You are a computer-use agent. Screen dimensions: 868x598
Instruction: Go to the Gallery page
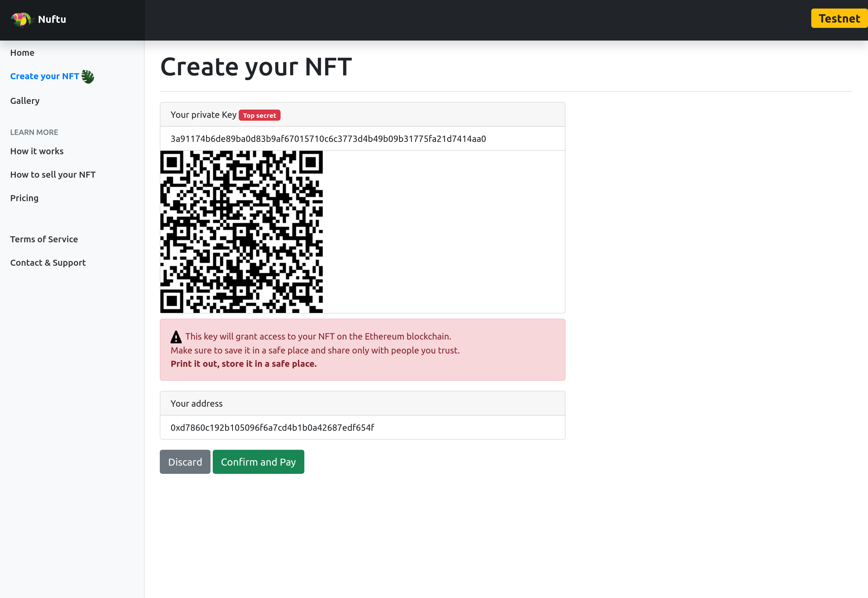(x=25, y=101)
